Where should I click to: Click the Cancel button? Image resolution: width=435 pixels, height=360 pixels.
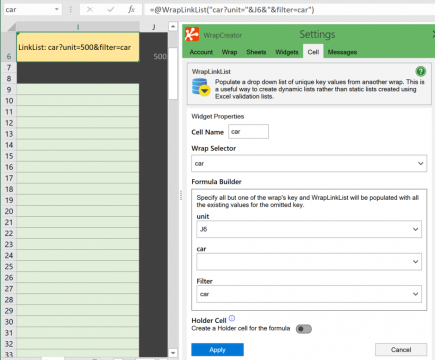[x=401, y=350]
